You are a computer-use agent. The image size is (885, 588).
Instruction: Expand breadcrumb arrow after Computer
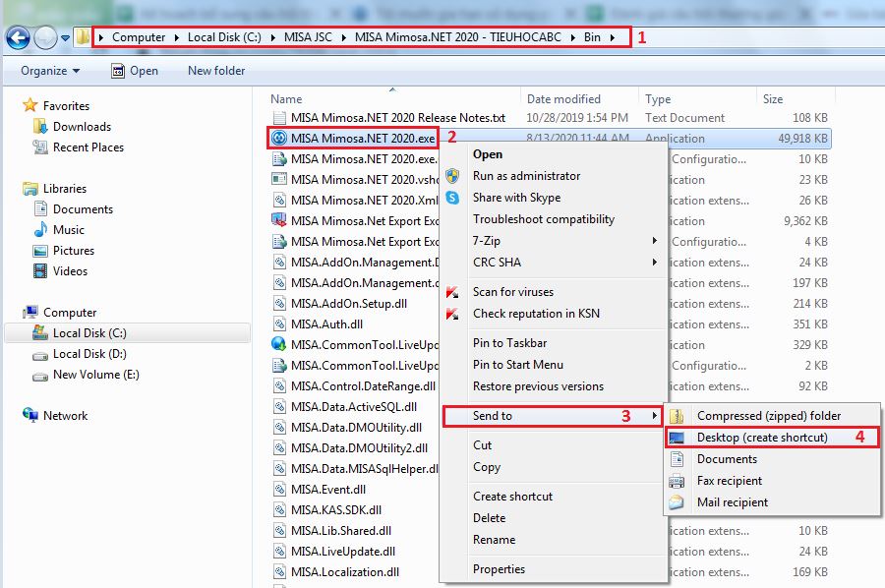click(176, 37)
